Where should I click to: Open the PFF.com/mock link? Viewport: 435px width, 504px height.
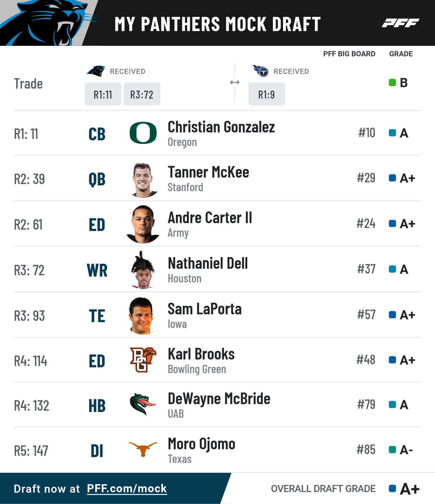[x=127, y=488]
